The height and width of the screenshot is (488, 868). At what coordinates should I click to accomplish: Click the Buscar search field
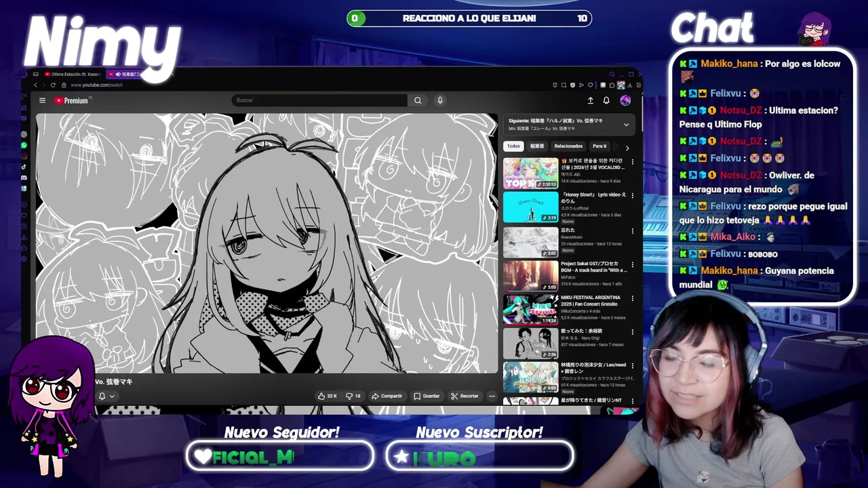click(319, 100)
